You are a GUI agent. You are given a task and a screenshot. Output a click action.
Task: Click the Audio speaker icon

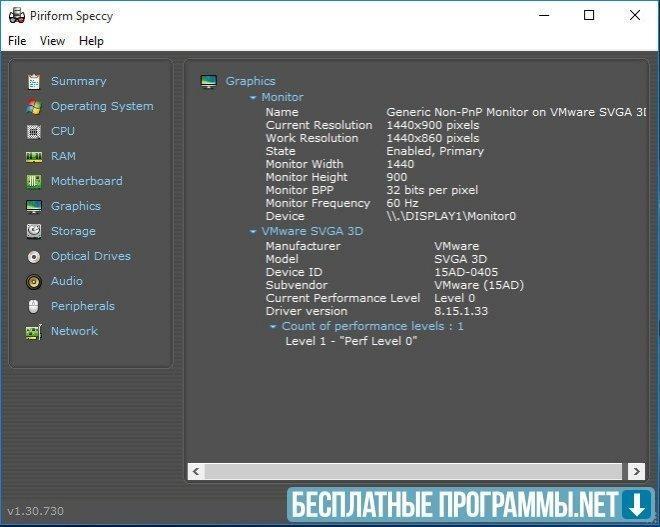click(34, 281)
